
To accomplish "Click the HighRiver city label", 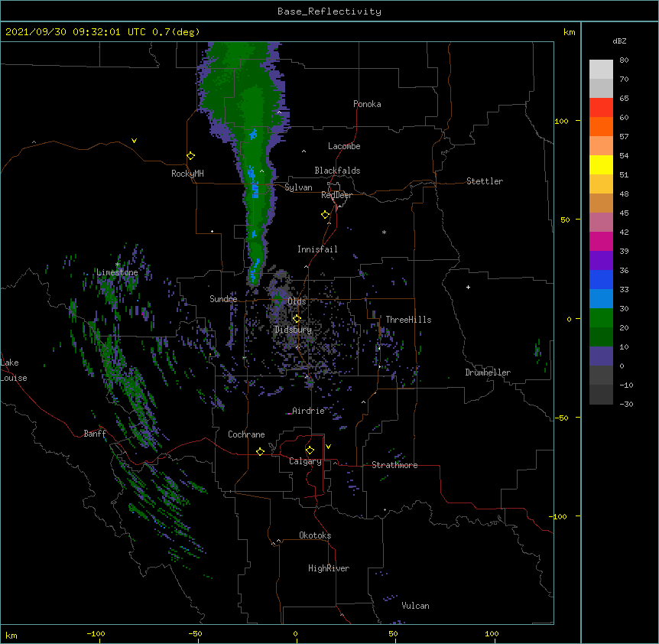I will (329, 568).
